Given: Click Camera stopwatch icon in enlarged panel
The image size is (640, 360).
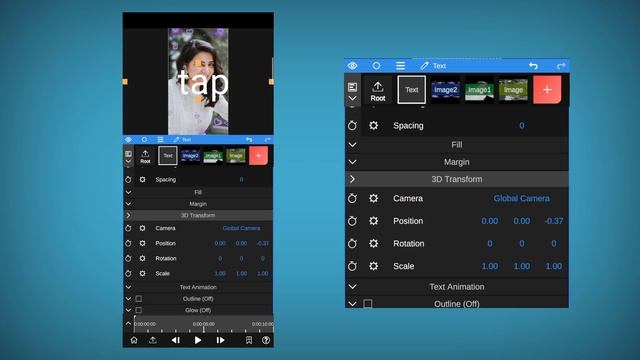Looking at the screenshot, I should point(352,198).
